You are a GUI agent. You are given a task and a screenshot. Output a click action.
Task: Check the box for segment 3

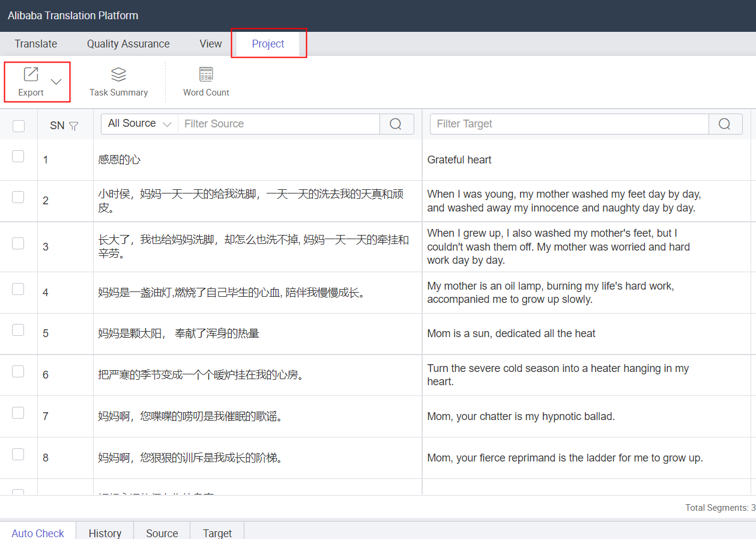pyautogui.click(x=18, y=243)
